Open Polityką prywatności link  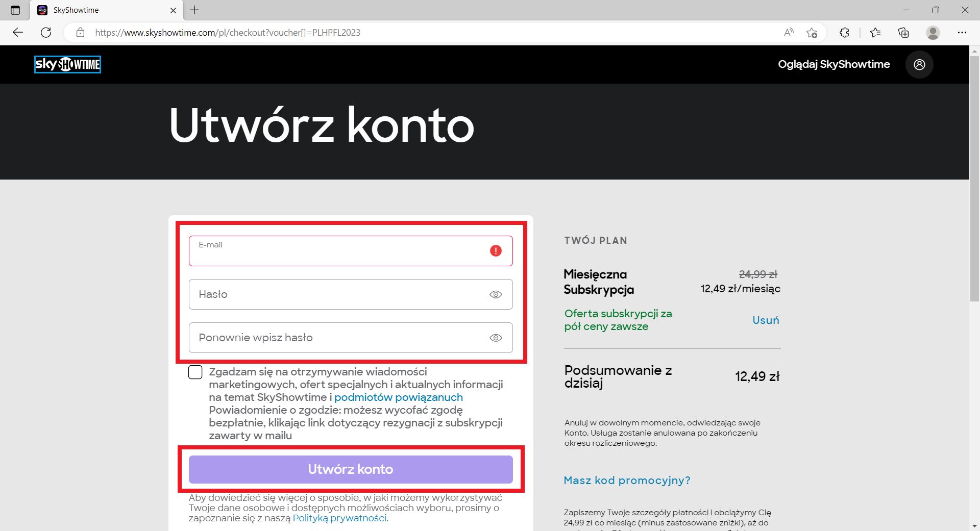pyautogui.click(x=339, y=518)
